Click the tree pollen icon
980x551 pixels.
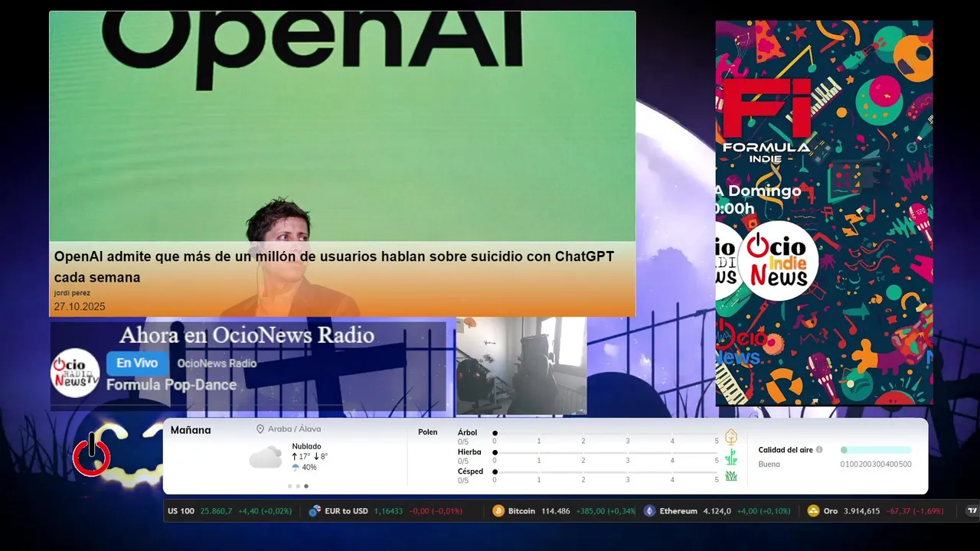pos(731,437)
